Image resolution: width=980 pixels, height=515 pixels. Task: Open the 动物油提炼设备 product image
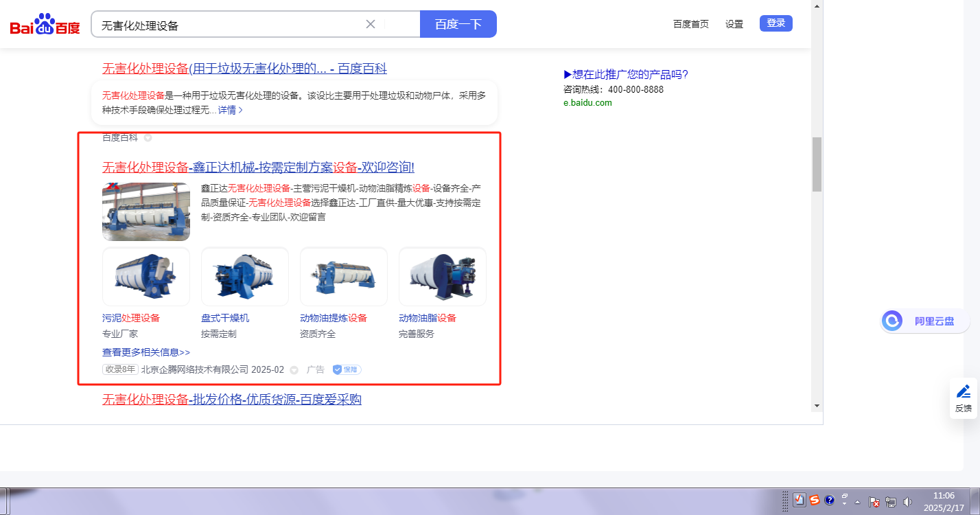coord(344,277)
